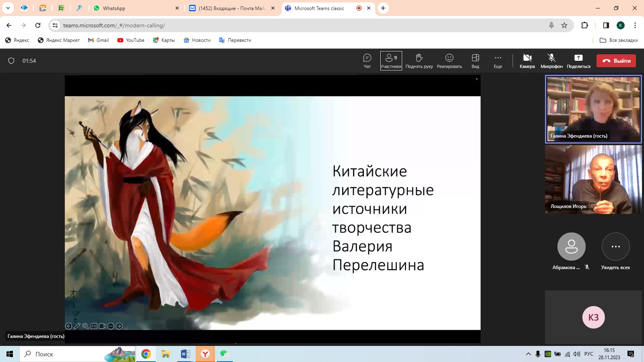Click the shield security icon near call timer

click(11, 61)
